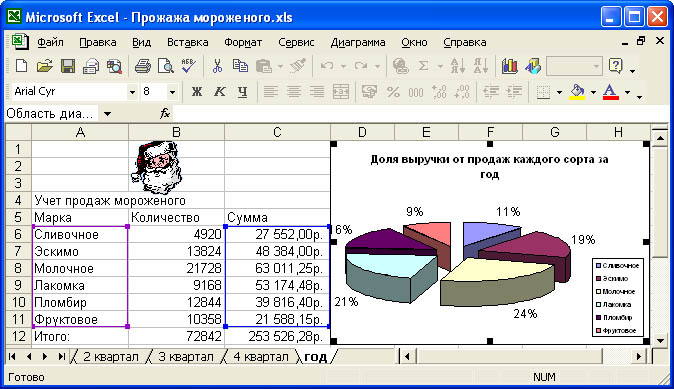Click horizontal scrollbar right arrow
The image size is (674, 389).
coord(639,356)
